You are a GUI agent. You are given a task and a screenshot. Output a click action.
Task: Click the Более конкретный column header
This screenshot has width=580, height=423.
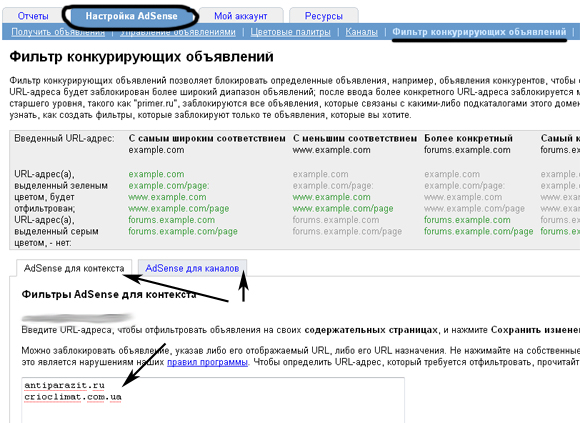[x=468, y=138]
